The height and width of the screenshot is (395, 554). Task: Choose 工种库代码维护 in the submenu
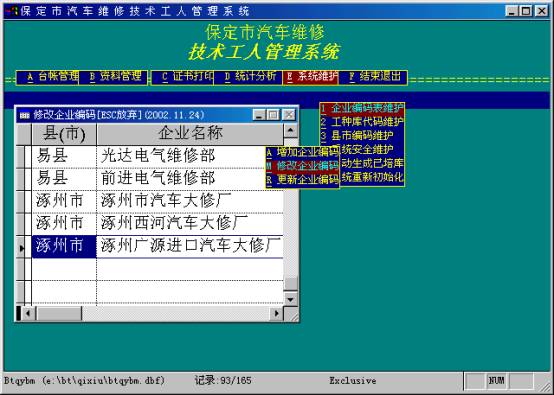363,122
